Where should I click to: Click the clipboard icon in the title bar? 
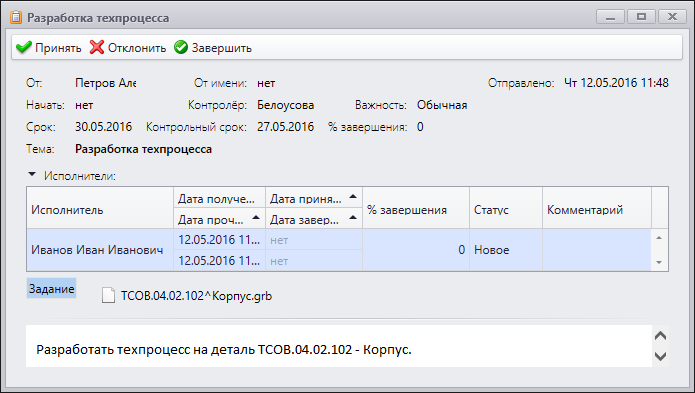tap(16, 17)
